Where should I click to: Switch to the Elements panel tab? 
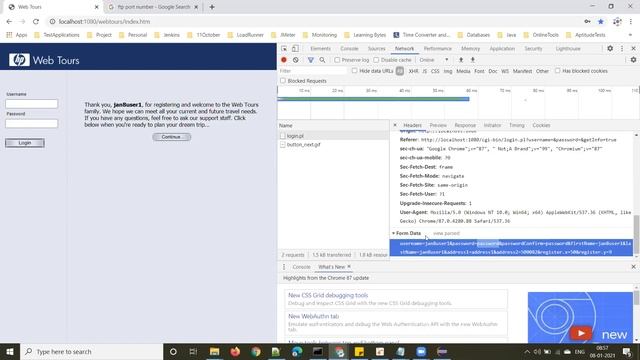(320, 49)
